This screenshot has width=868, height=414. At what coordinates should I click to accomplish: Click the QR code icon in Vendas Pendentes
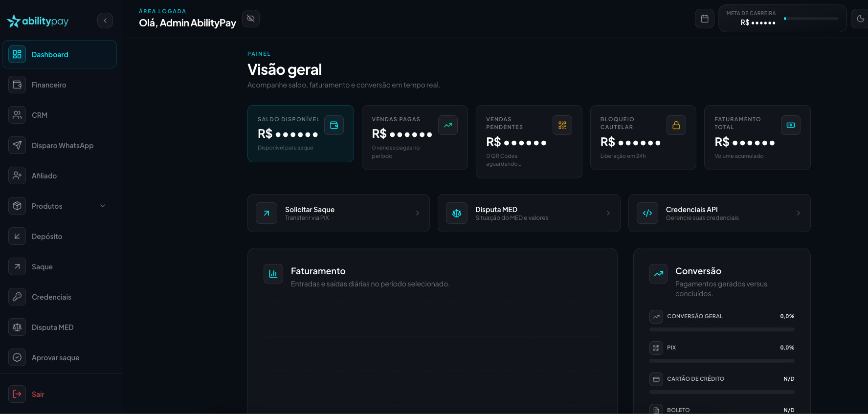[562, 125]
